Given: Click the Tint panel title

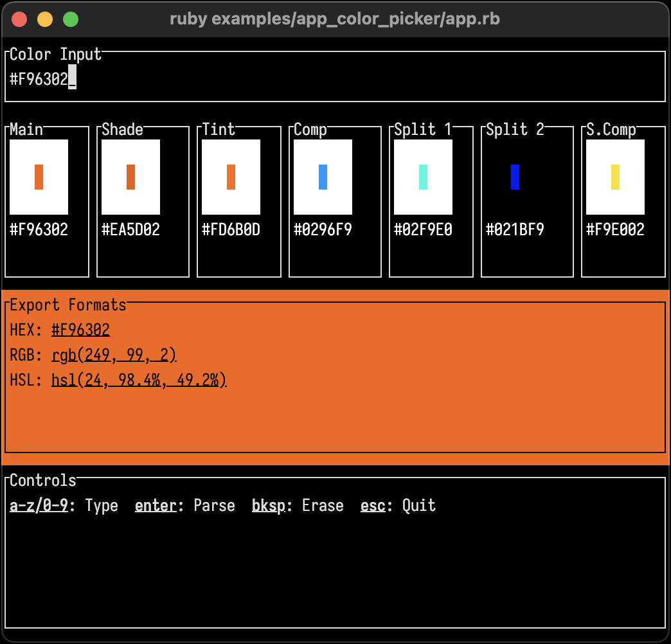Looking at the screenshot, I should (x=219, y=129).
